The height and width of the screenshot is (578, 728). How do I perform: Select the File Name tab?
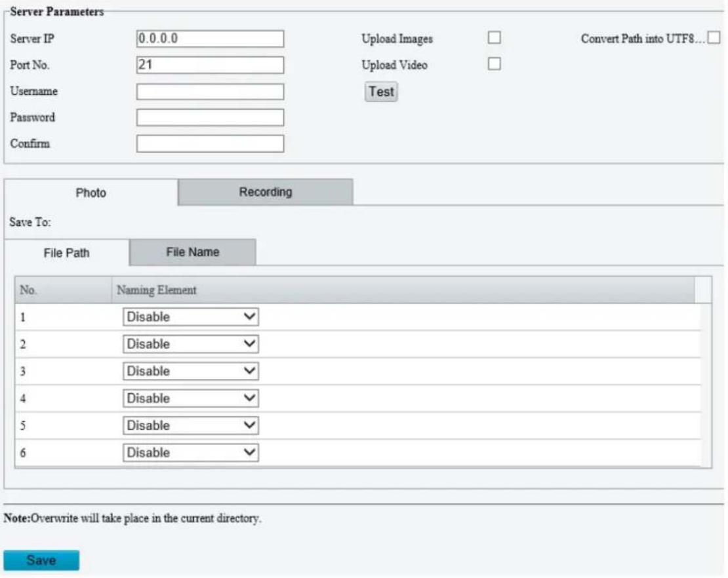tap(193, 252)
